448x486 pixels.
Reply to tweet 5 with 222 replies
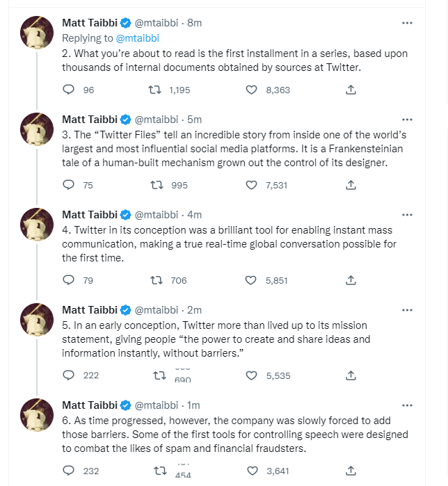[x=68, y=375]
